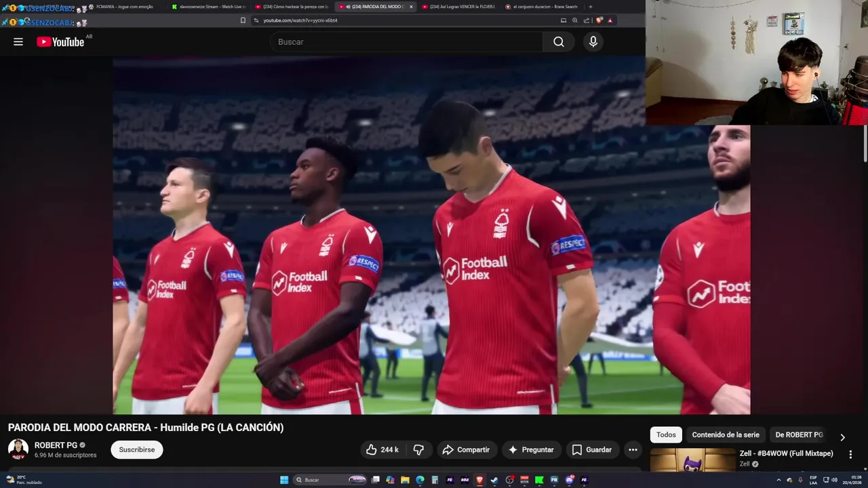
Task: Open the MM app icon on the taskbar
Action: (465, 480)
